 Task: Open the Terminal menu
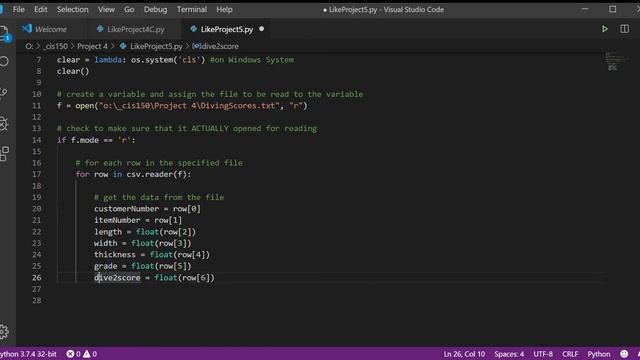tap(191, 9)
